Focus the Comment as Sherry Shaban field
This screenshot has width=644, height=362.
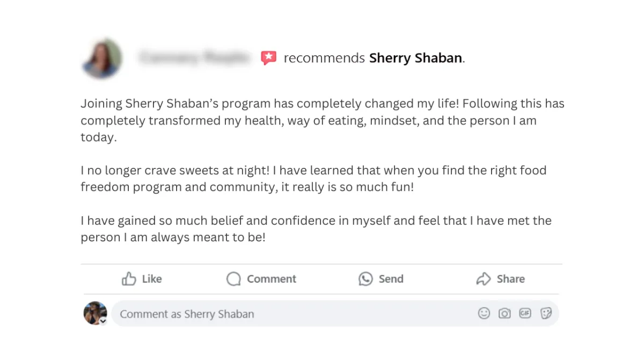pos(335,314)
